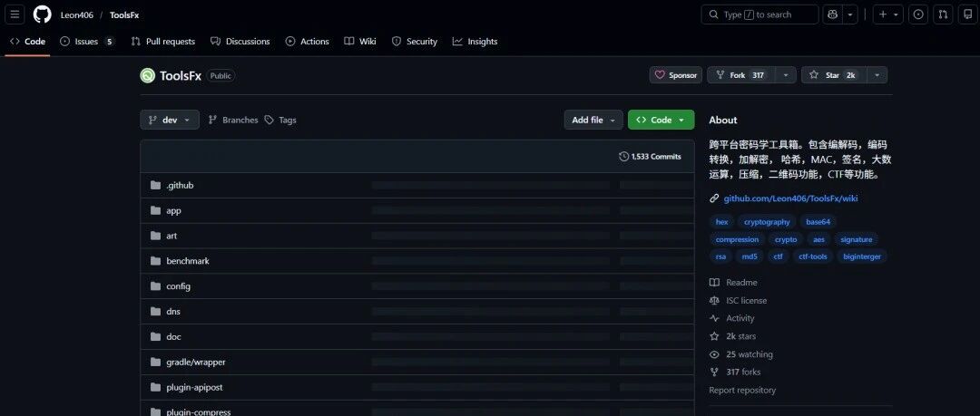The image size is (980, 416).
Task: Click the .github folder icon
Action: [x=156, y=186]
